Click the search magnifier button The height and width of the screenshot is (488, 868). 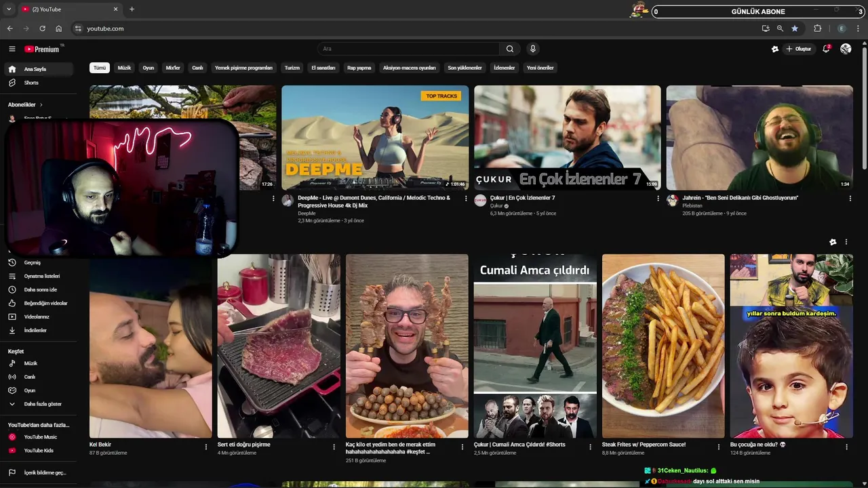click(510, 49)
